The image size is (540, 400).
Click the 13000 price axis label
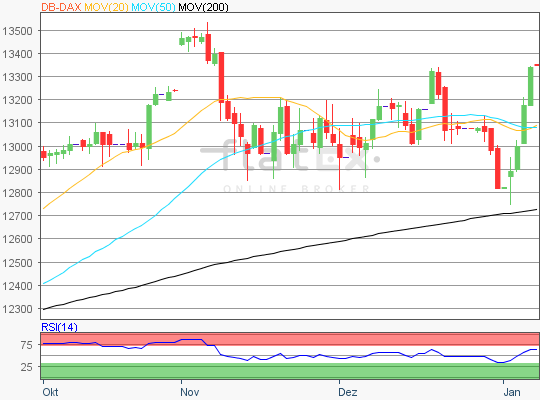click(x=17, y=147)
